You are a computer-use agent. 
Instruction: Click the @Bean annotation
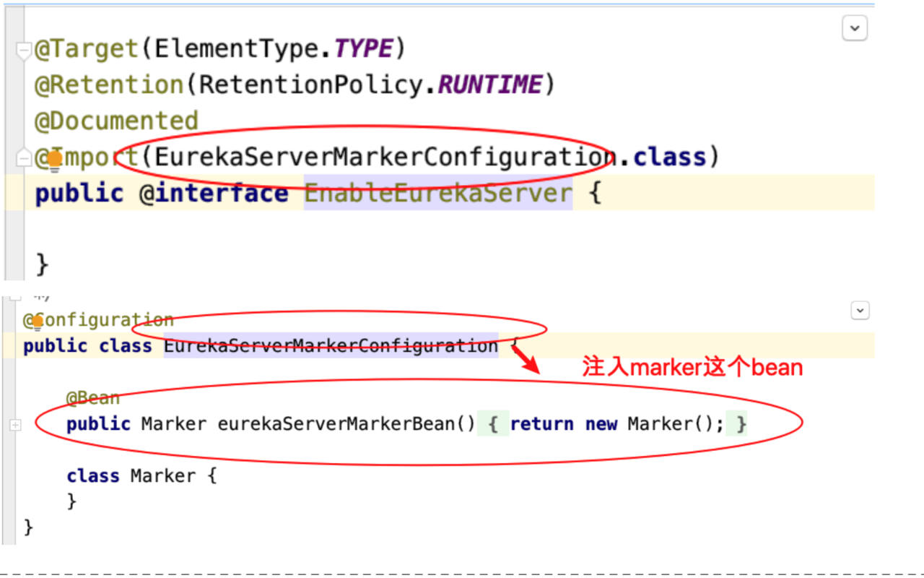tap(93, 398)
